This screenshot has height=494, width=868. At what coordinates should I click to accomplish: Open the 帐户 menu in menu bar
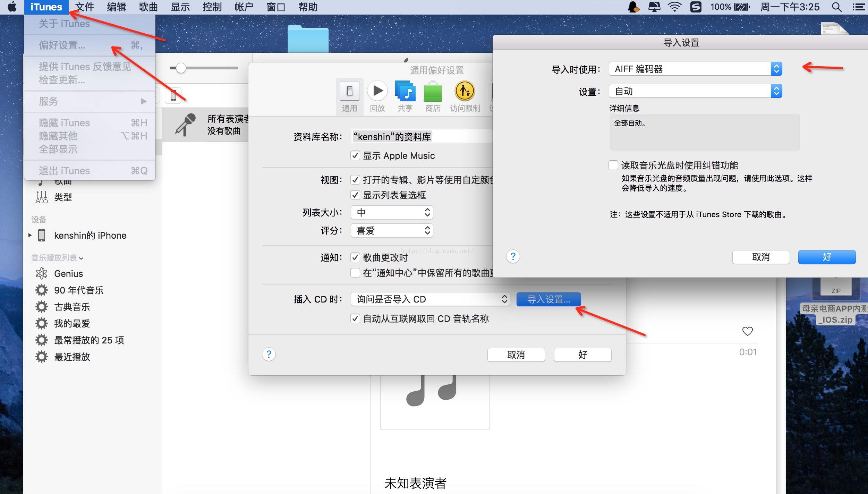244,7
